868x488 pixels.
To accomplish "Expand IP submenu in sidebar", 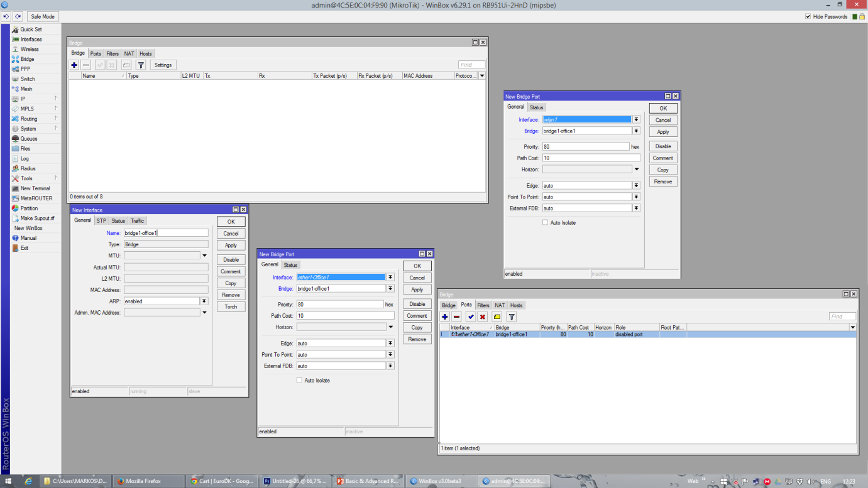I will tap(56, 99).
